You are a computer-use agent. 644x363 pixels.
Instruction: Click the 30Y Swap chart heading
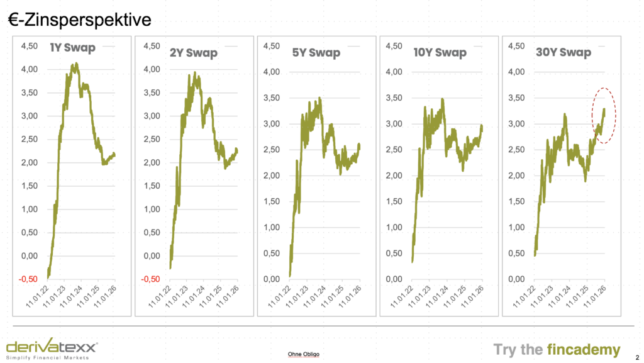pyautogui.click(x=562, y=53)
